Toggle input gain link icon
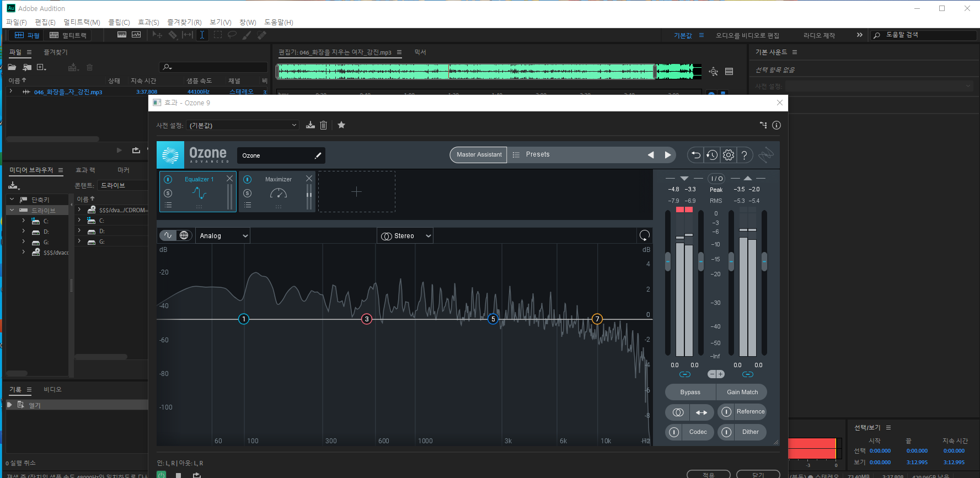Screen dimensions: 980x478 tap(685, 374)
